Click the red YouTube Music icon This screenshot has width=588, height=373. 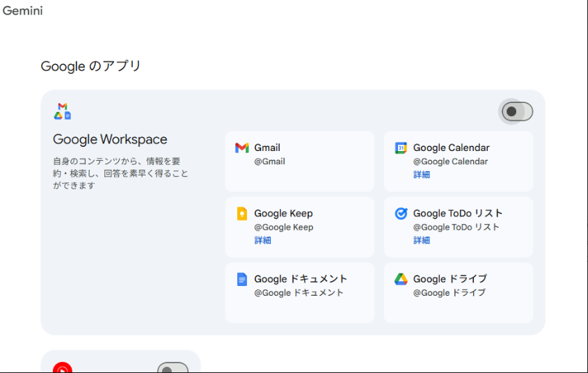pos(63,367)
